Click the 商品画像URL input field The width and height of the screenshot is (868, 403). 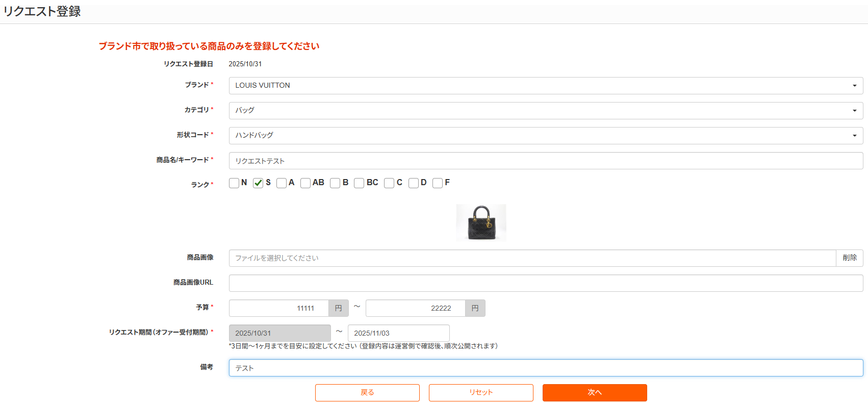545,283
